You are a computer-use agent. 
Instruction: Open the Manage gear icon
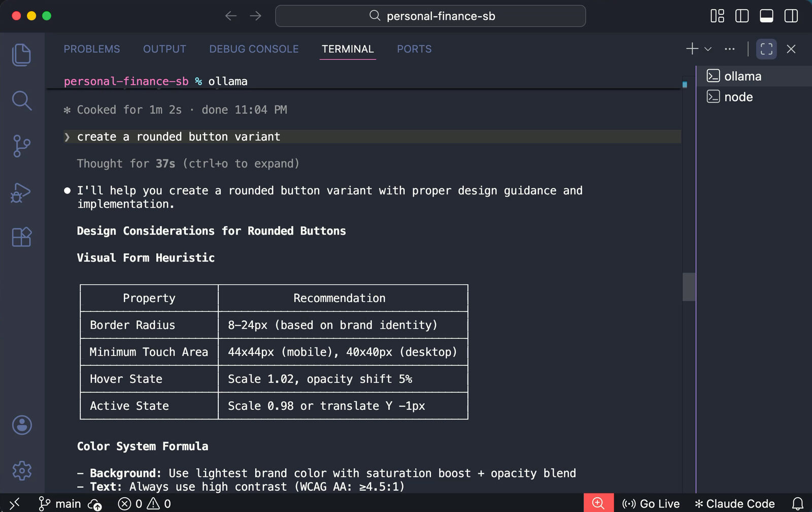(22, 471)
